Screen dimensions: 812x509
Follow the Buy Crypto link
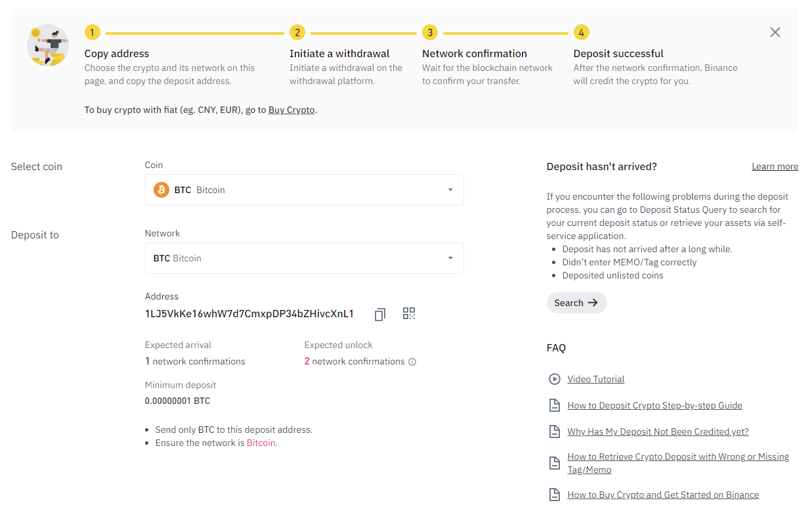click(291, 110)
